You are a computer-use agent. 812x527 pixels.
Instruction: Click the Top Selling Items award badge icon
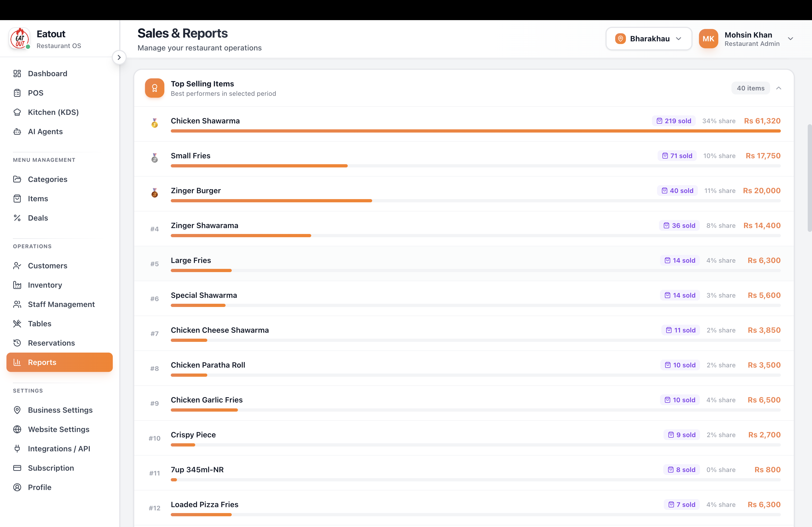(155, 88)
